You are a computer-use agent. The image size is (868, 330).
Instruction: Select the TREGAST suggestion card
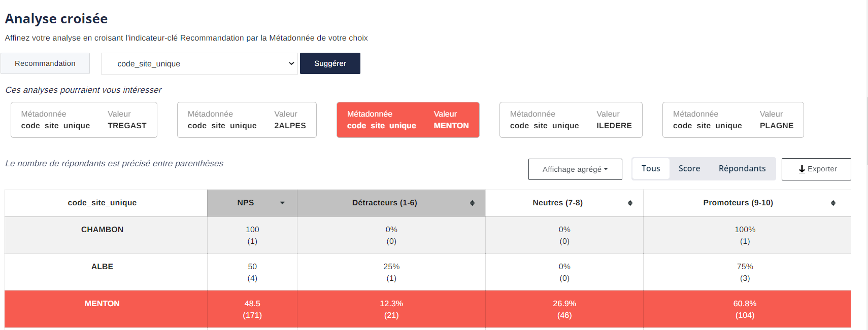point(84,120)
